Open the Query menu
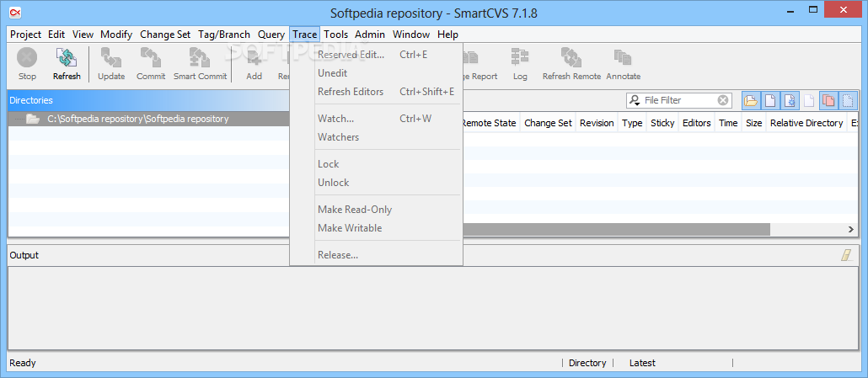Viewport: 868px width, 378px height. click(271, 35)
